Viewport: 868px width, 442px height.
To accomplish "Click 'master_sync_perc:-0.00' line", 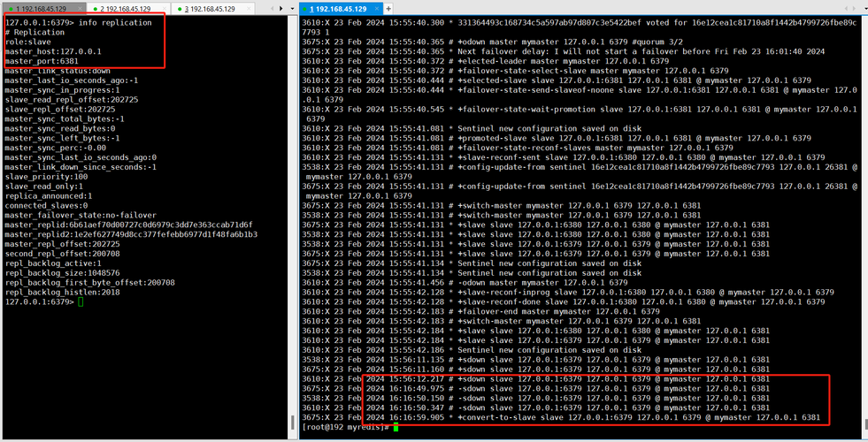I will [56, 148].
